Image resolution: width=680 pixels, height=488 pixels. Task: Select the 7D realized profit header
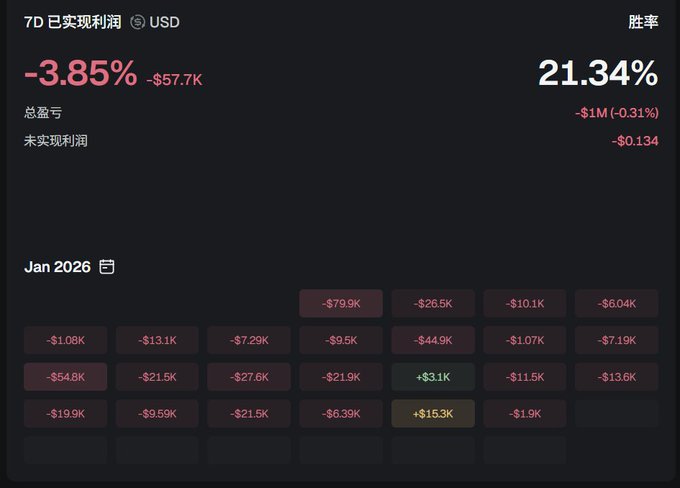tap(72, 21)
